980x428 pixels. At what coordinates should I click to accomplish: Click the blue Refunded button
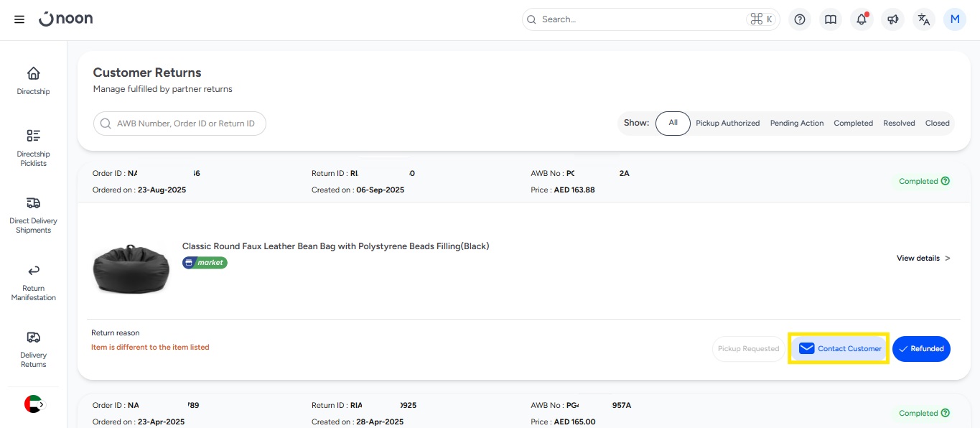tap(921, 349)
